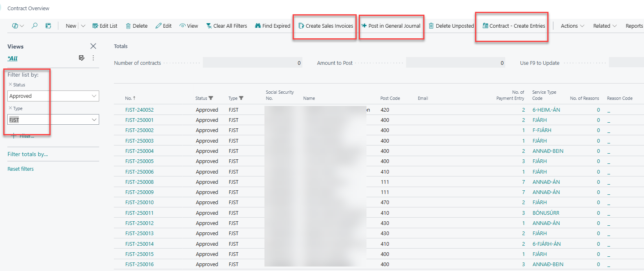
Task: Click Post in General Journal
Action: click(391, 26)
